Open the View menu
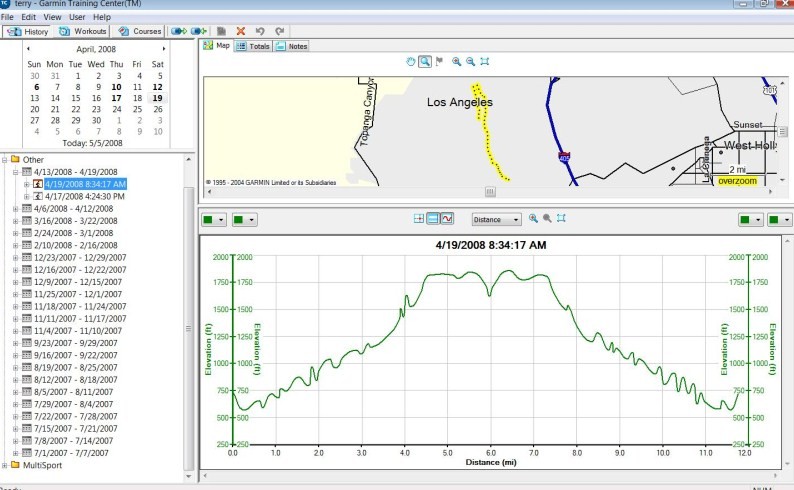Image resolution: width=794 pixels, height=490 pixels. (x=52, y=17)
